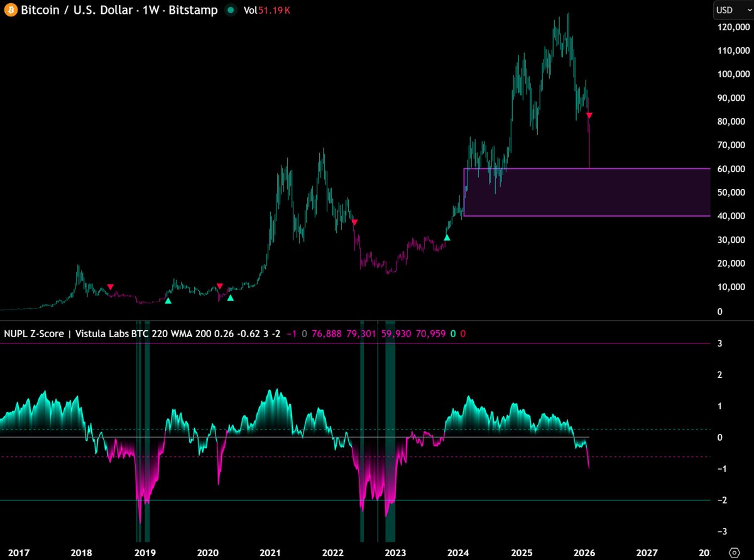Viewport: 754px width, 560px height.
Task: Click the red arrow marker near 2018
Action: coord(110,286)
